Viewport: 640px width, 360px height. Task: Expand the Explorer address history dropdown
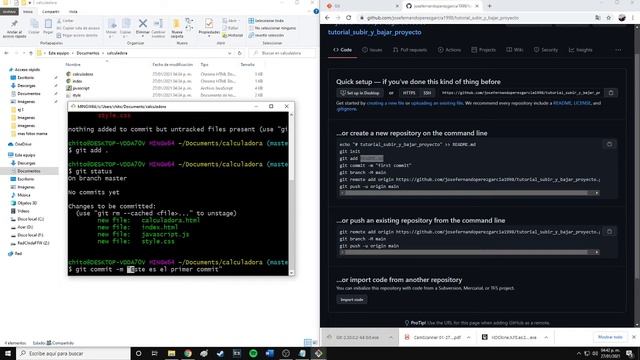point(230,53)
